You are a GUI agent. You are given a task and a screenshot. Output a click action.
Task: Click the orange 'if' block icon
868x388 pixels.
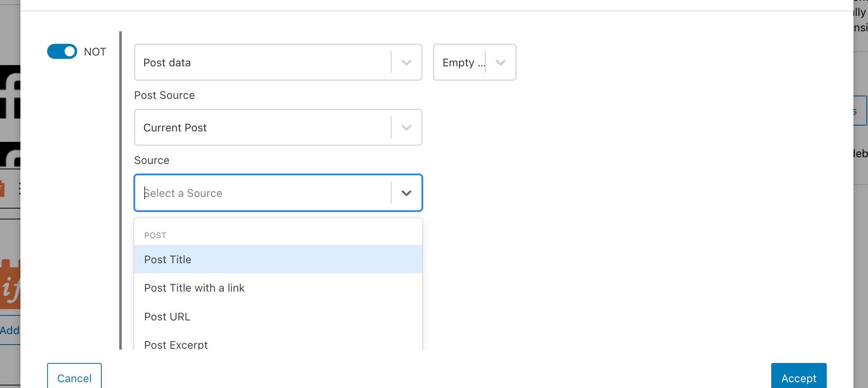tap(10, 284)
